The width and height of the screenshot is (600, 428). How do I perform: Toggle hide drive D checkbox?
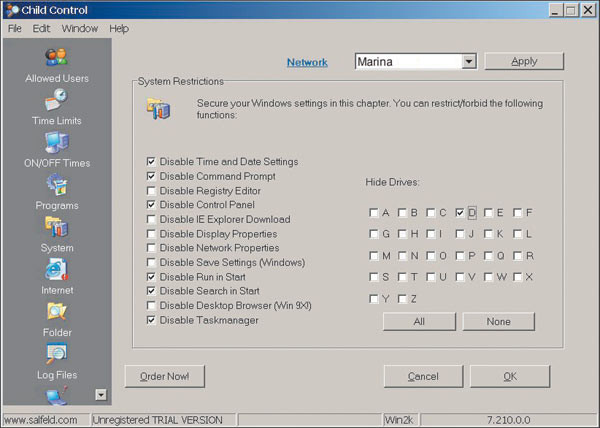coord(459,213)
